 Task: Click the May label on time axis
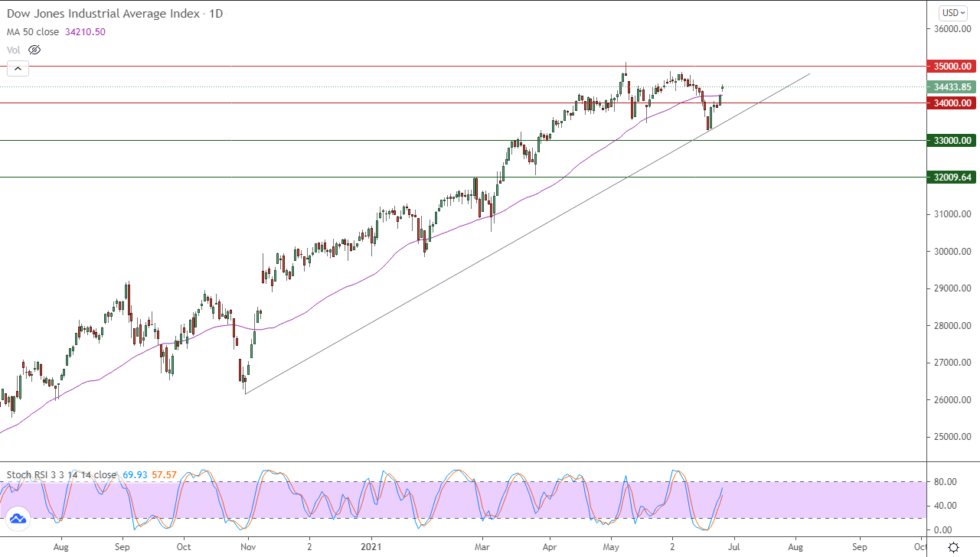click(x=610, y=548)
